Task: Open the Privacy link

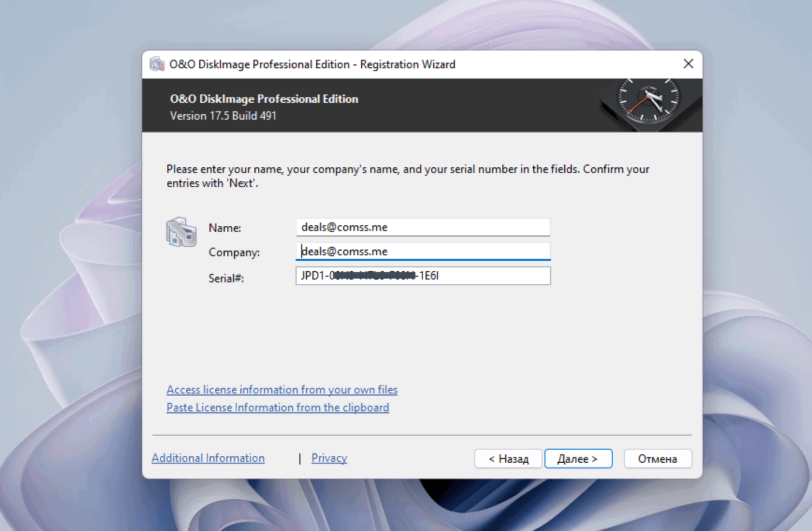Action: point(329,458)
